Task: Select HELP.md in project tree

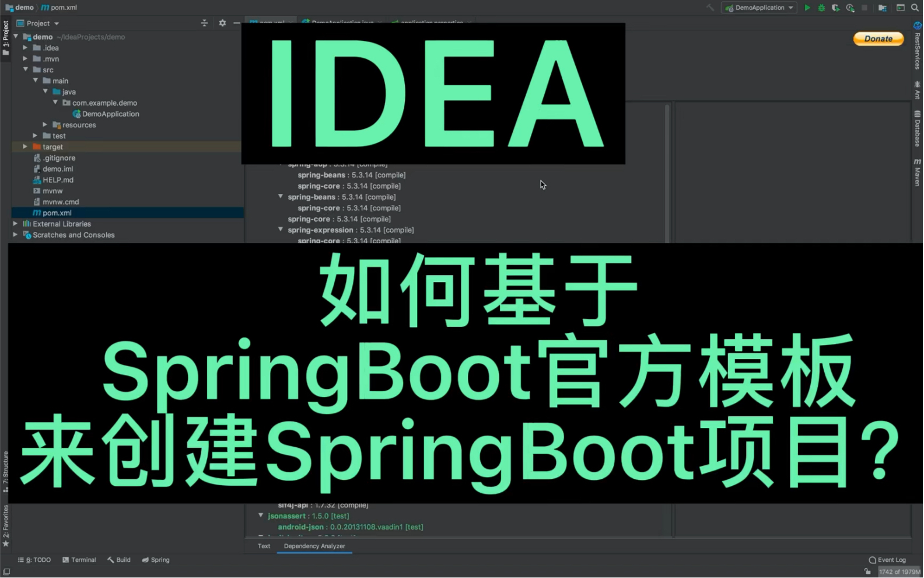Action: [x=53, y=180]
